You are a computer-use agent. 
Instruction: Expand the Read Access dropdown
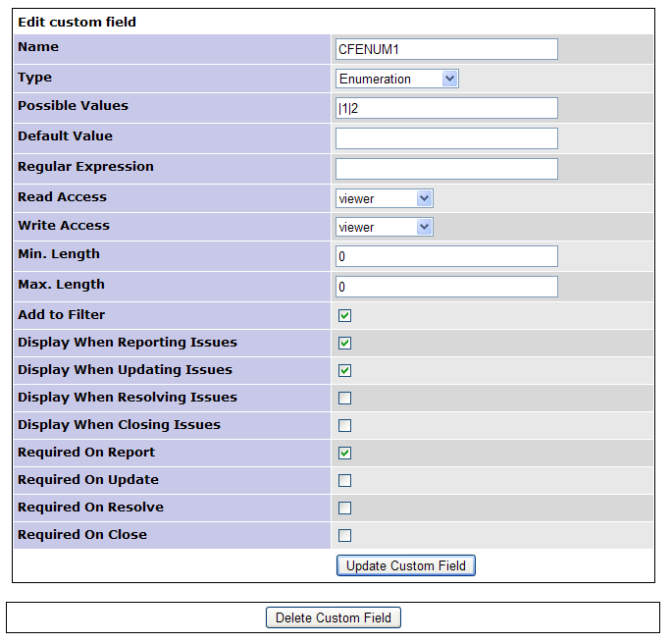point(384,198)
